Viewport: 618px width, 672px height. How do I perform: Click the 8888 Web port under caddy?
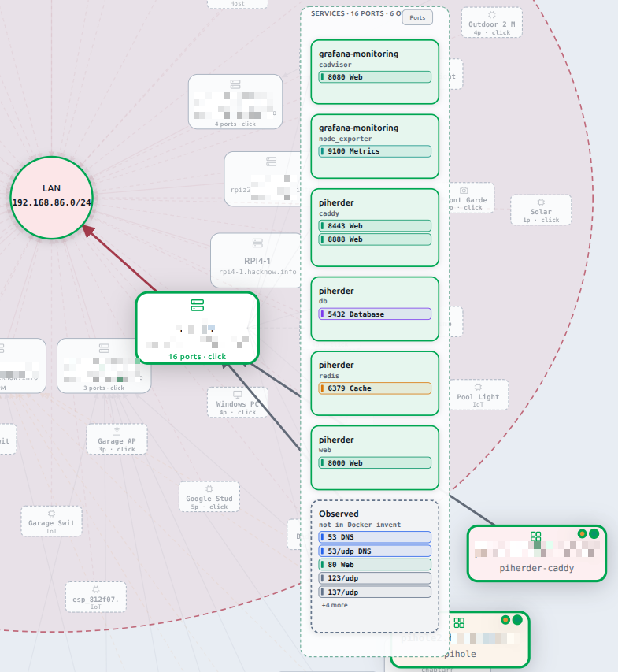[x=375, y=239]
